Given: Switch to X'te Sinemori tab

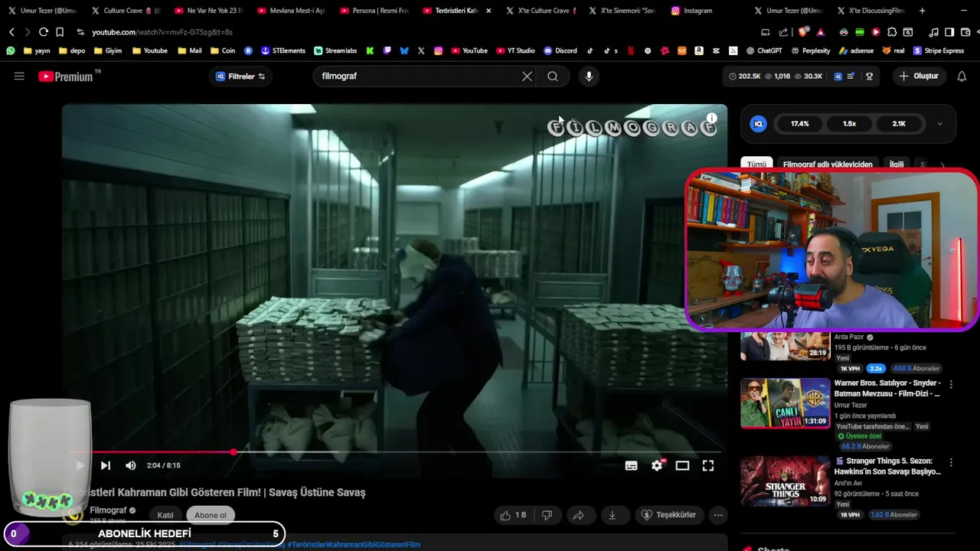Looking at the screenshot, I should [622, 11].
